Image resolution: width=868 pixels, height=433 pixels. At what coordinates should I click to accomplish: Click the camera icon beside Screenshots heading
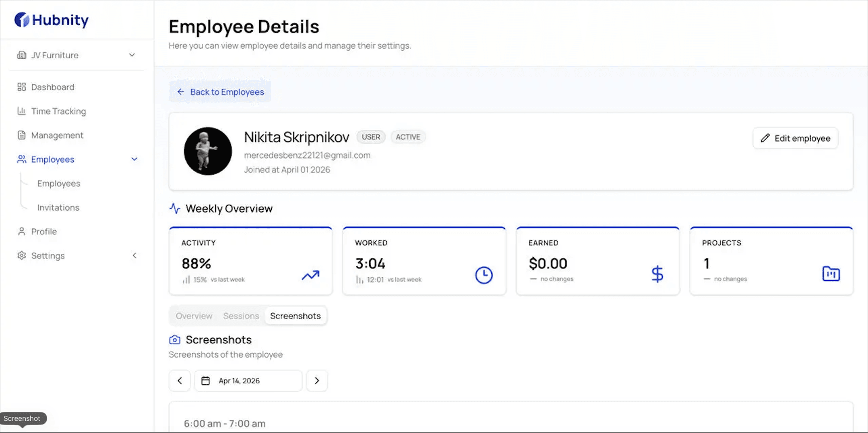(175, 340)
